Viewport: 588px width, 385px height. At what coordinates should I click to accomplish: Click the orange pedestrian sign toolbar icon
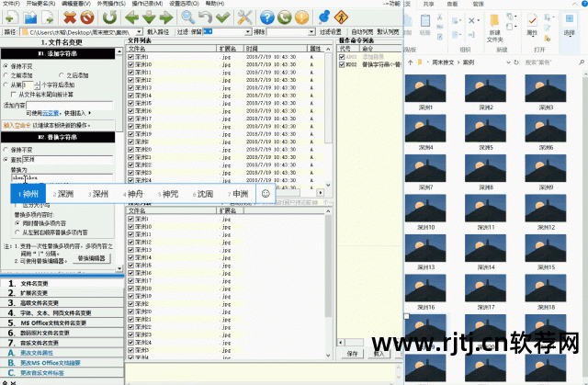341,17
